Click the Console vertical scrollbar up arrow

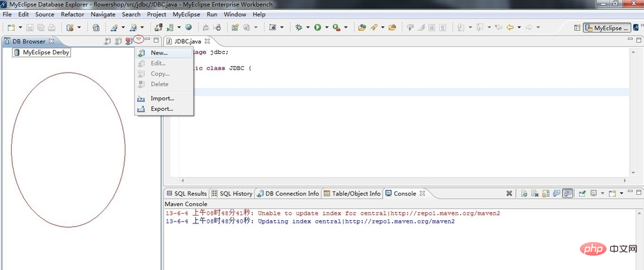click(x=639, y=212)
